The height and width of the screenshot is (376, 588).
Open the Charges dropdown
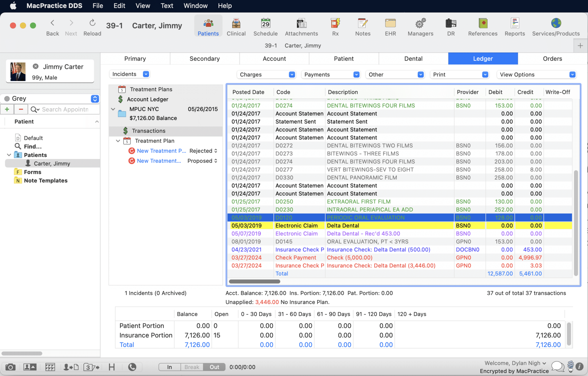266,74
